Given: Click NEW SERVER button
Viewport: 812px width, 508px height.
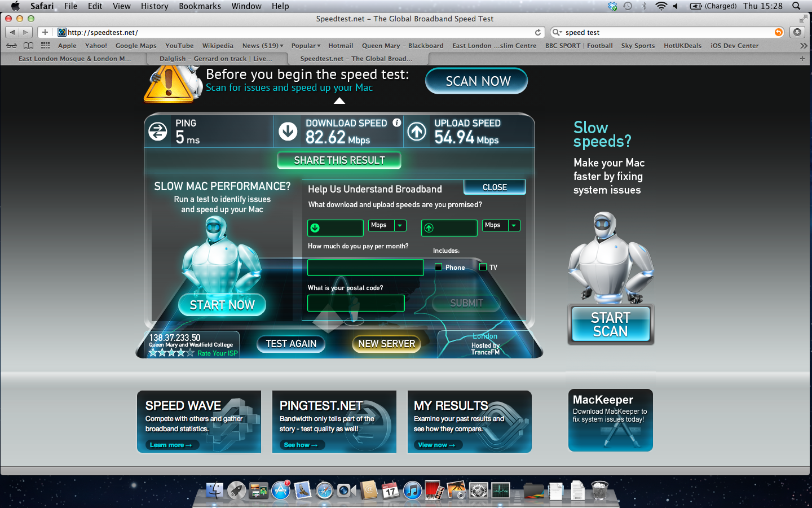Looking at the screenshot, I should pyautogui.click(x=386, y=344).
